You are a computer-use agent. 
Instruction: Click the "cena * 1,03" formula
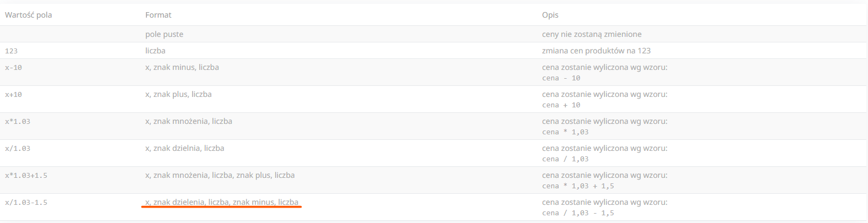(565, 132)
